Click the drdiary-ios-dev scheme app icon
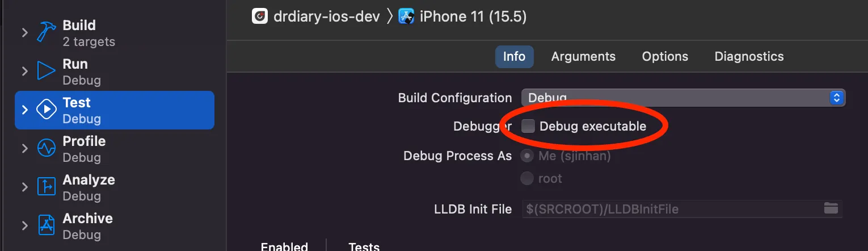Screen dimensions: 868x251 pos(260,16)
